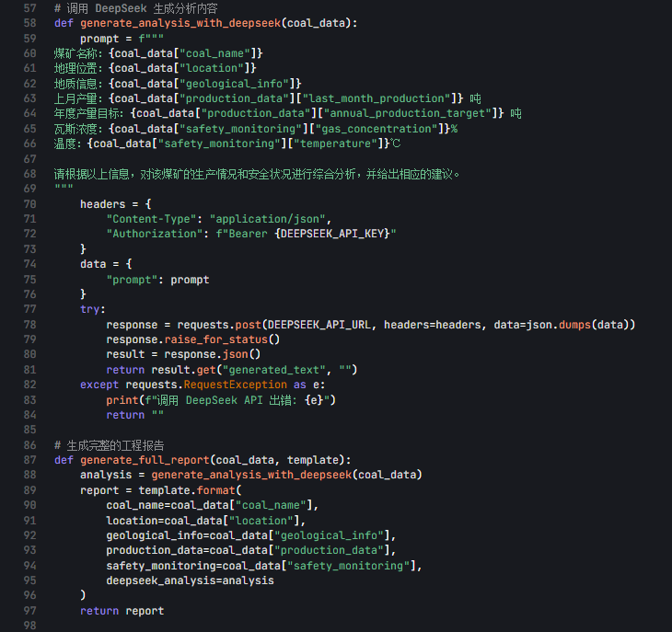The width and height of the screenshot is (672, 632).
Task: Click 'return report' on line 97
Action: tap(122, 611)
